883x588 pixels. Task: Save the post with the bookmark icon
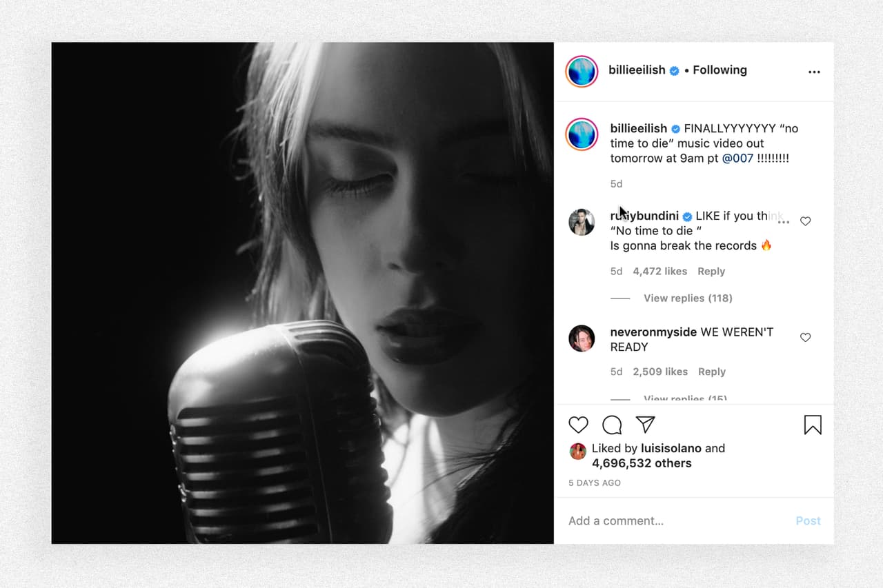tap(812, 425)
